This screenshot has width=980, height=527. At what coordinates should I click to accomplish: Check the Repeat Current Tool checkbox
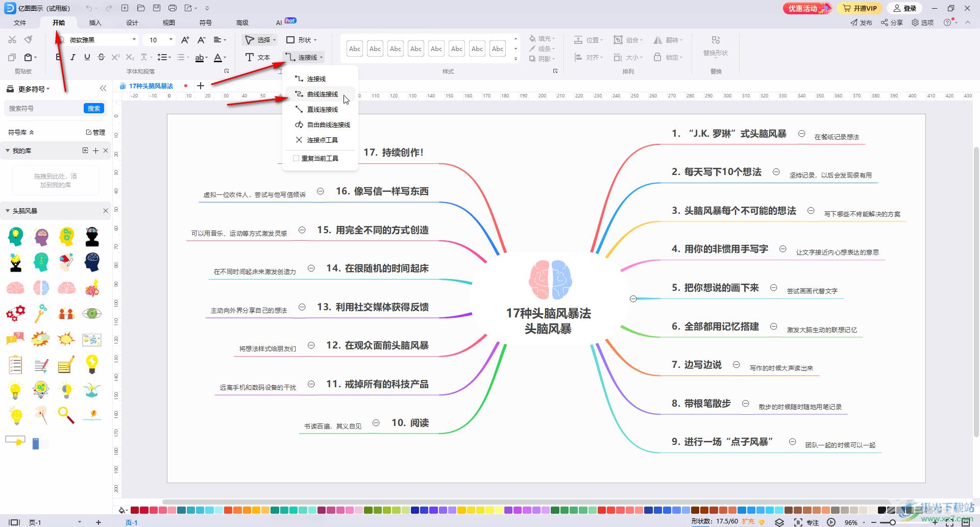click(296, 158)
